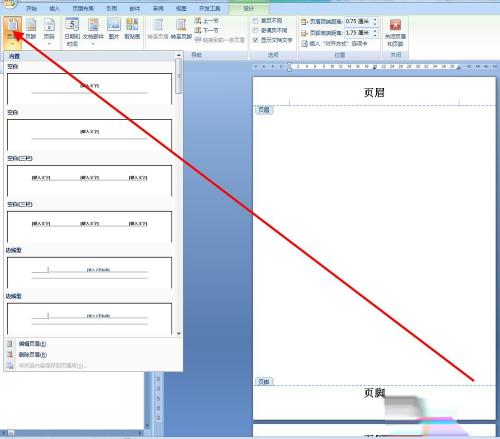Click the 删除页眉 menu icon

(x=10, y=355)
